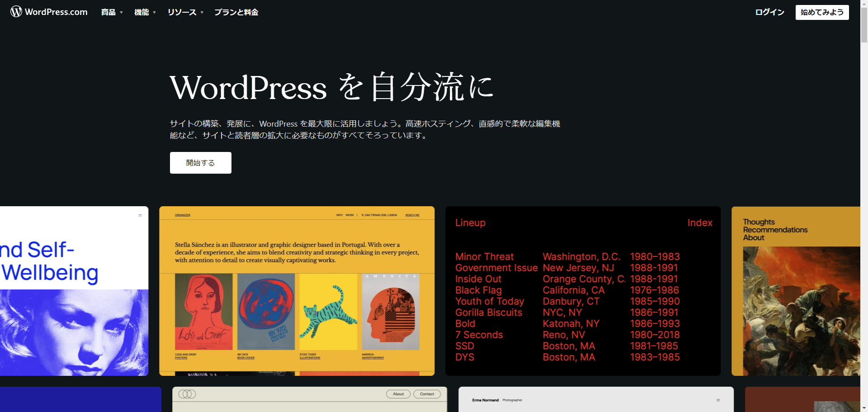Click Reno, NV location text

pyautogui.click(x=564, y=335)
